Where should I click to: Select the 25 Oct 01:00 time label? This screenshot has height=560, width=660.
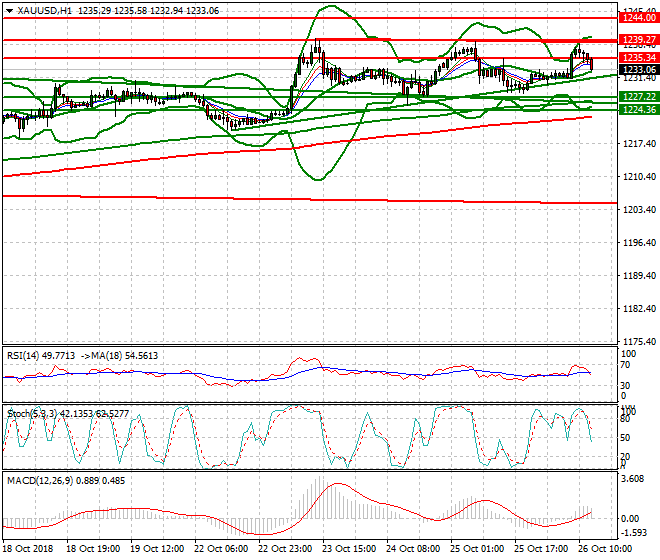click(x=477, y=549)
